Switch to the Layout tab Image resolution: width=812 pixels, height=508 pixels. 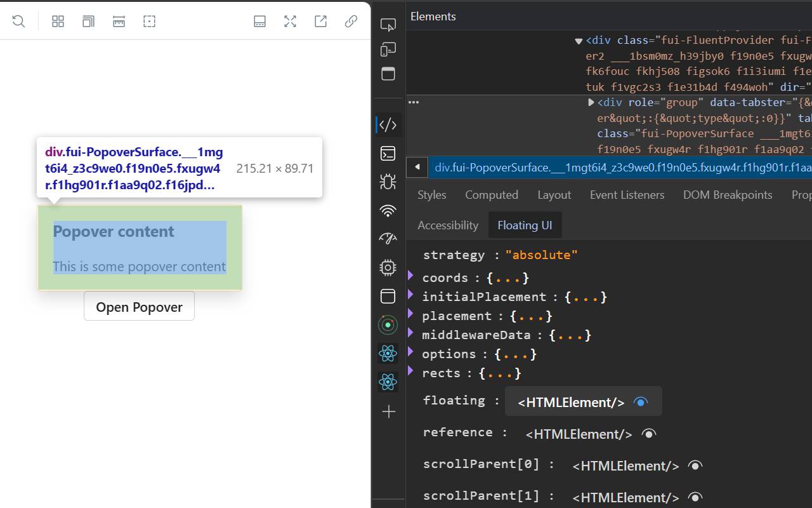point(554,195)
